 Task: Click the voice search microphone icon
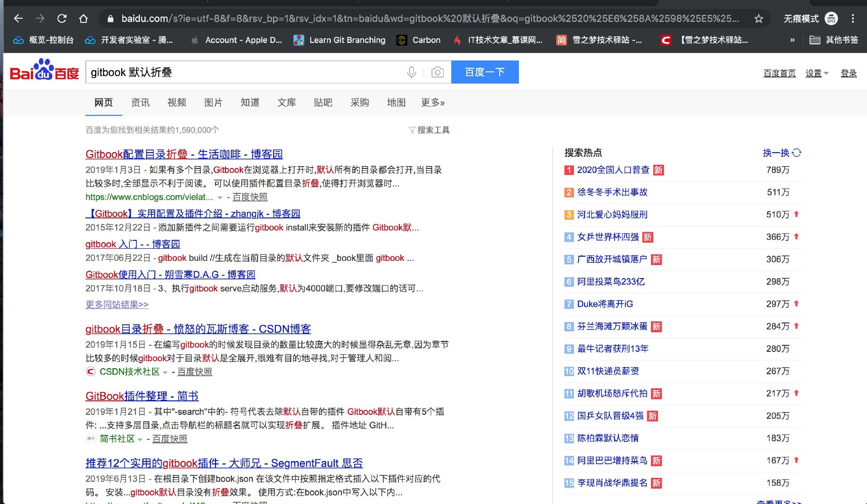(x=411, y=72)
